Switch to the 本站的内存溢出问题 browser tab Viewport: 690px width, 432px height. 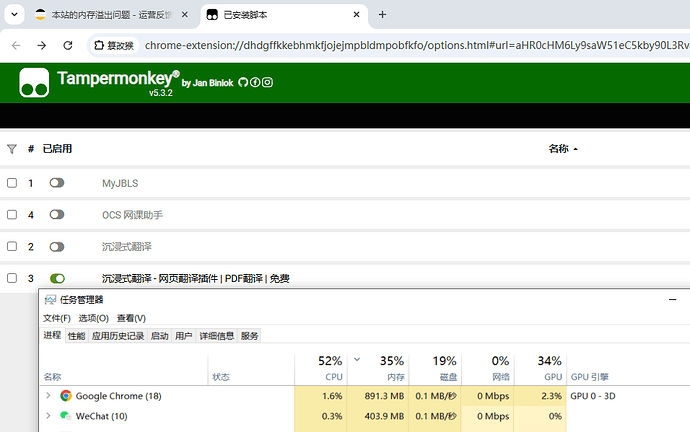[x=112, y=15]
